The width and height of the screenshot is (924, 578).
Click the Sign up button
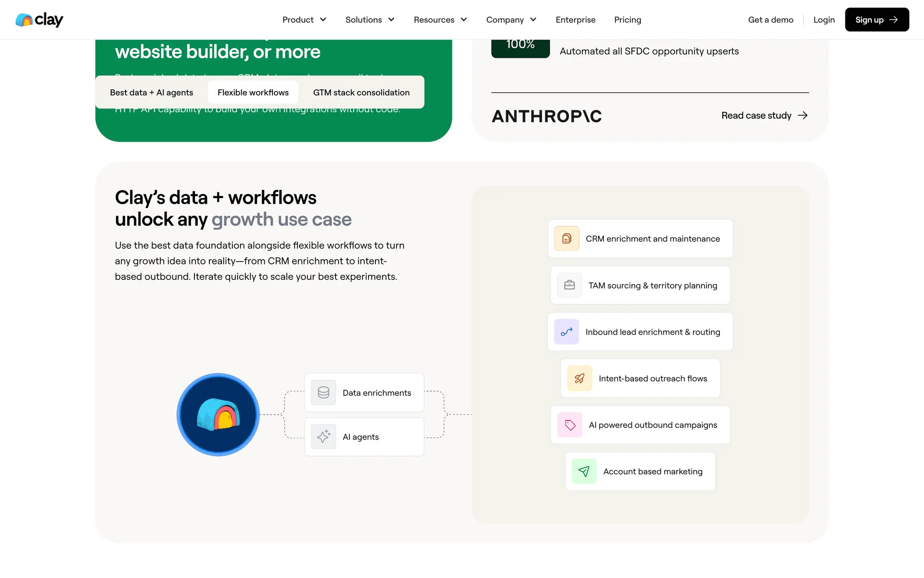pos(876,20)
